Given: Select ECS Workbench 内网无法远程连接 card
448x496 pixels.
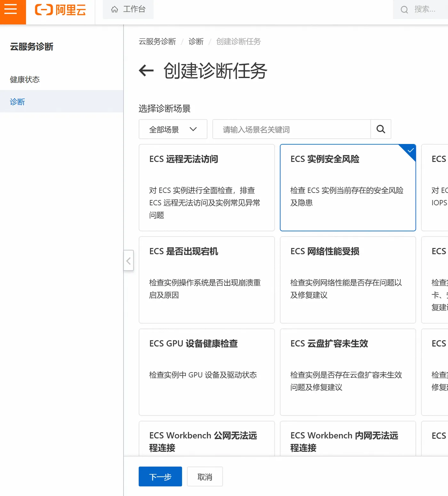Looking at the screenshot, I should pos(348,439).
